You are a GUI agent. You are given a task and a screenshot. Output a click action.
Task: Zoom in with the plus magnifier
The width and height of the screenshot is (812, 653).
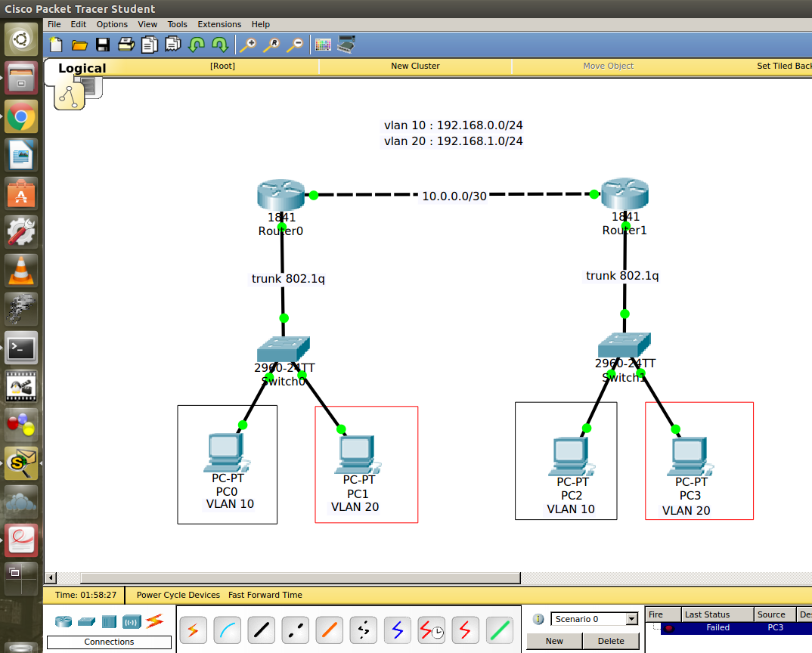coord(247,45)
